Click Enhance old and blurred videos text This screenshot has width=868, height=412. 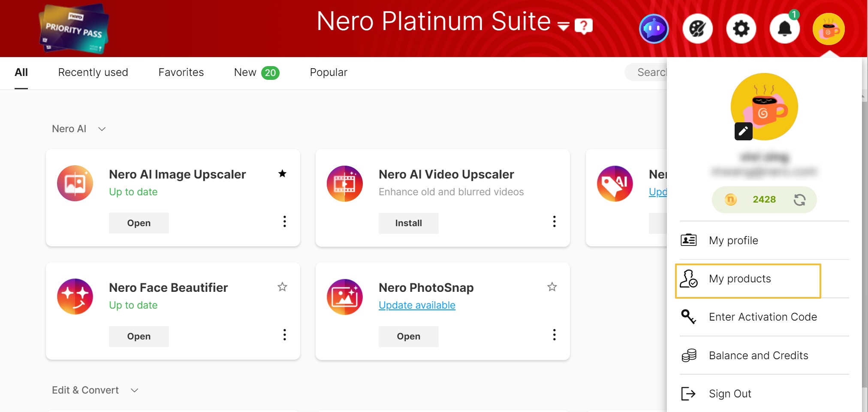[x=451, y=192]
